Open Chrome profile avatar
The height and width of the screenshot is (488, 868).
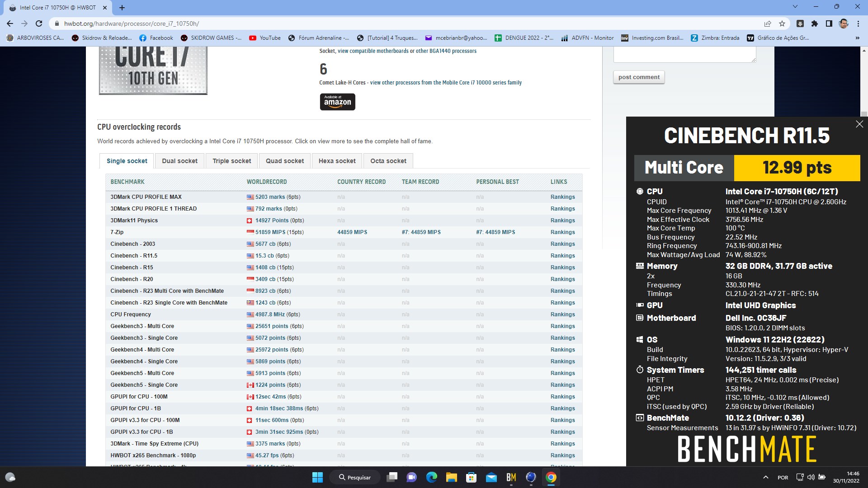[844, 23]
